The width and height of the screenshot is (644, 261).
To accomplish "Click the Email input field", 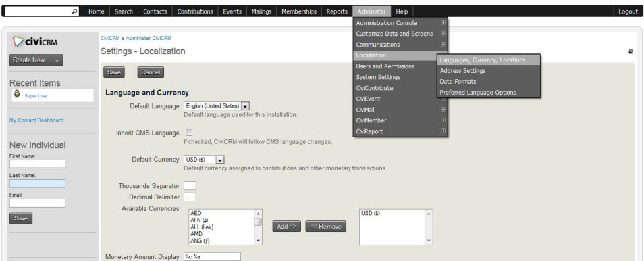I will click(x=37, y=204).
